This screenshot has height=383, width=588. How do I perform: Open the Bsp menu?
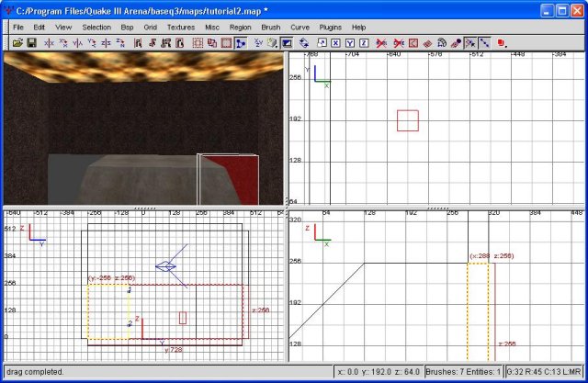(x=127, y=28)
